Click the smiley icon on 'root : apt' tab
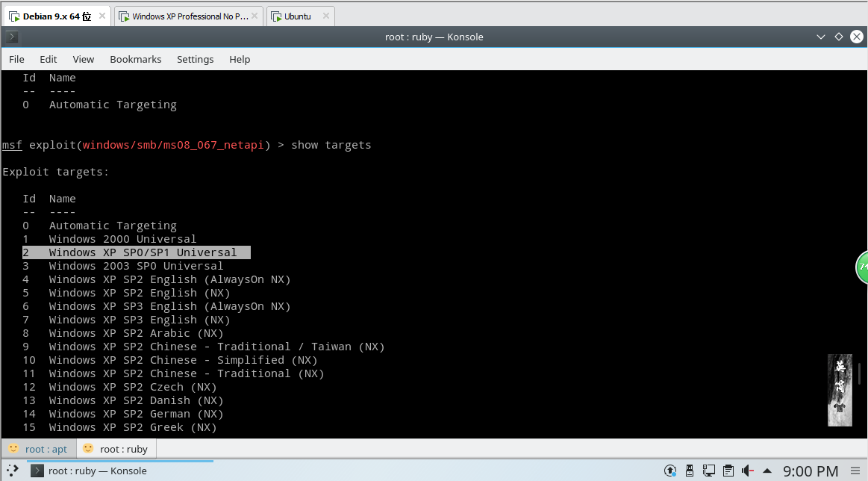Viewport: 868px width, 481px height. [x=13, y=448]
